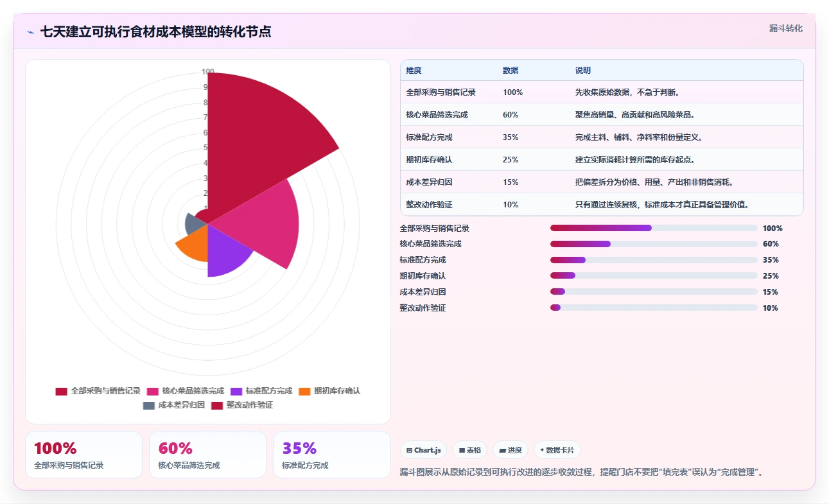
Task: Toggle the purple 标准配方完成 legend item
Action: (261, 391)
